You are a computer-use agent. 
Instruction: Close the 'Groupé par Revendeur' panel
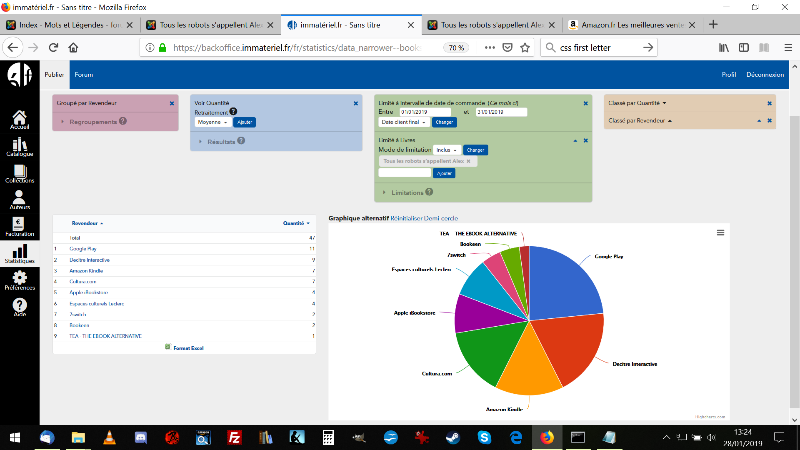171,103
